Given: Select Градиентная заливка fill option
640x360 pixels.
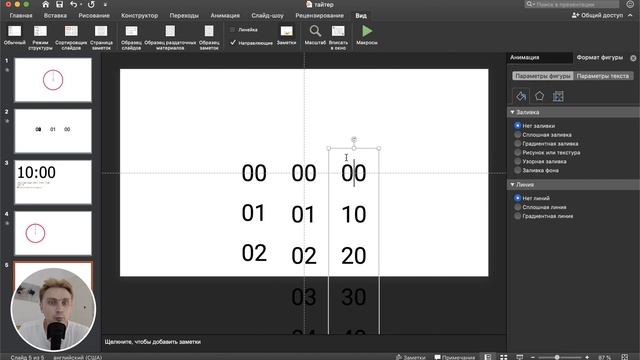Looking at the screenshot, I should (518, 144).
